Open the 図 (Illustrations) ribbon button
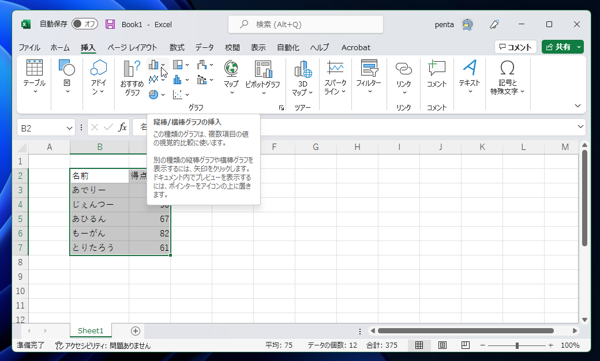This screenshot has height=361, width=600. 67,77
